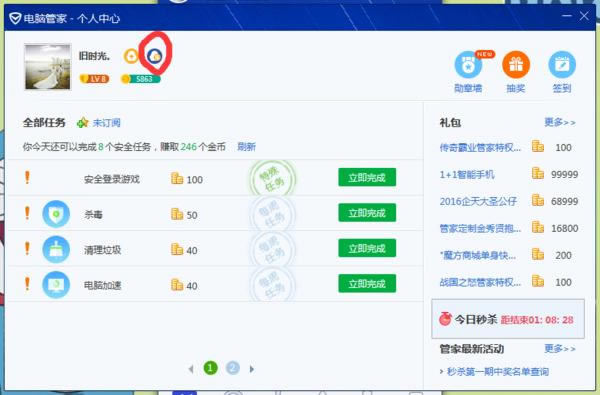Select the 全部任务 heading
Image resolution: width=600 pixels, height=395 pixels.
(44, 123)
